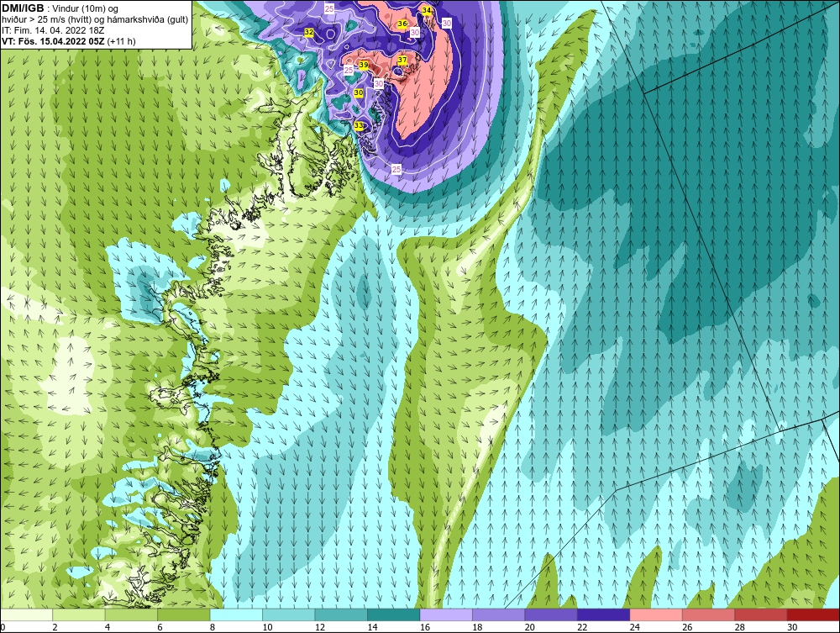Select the 0–2 m/s palest legend swatch
The image size is (840, 633).
coord(26,615)
